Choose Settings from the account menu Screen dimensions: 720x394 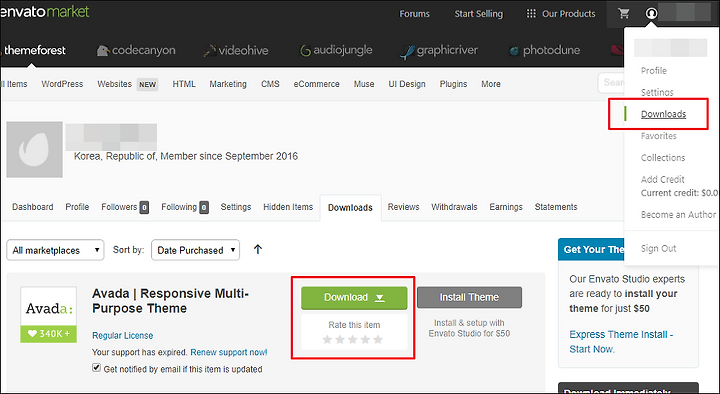(x=657, y=92)
